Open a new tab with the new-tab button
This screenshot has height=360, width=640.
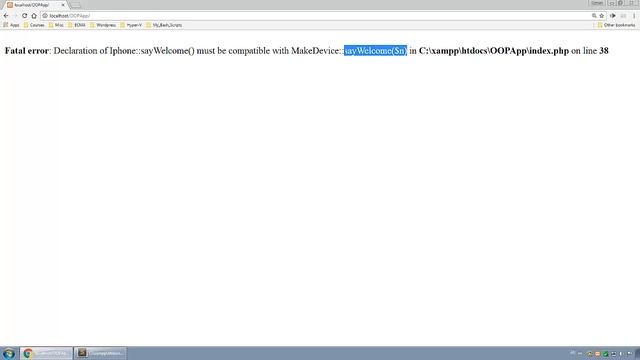point(76,5)
